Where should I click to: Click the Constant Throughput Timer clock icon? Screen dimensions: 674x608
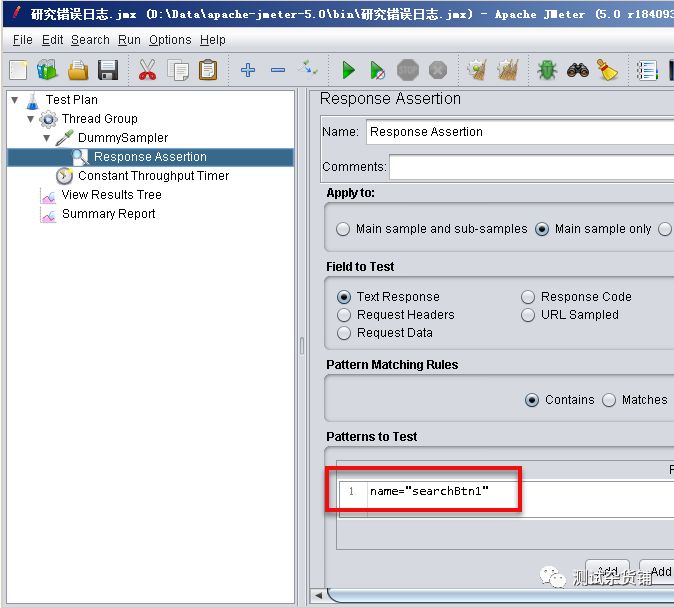[x=64, y=176]
